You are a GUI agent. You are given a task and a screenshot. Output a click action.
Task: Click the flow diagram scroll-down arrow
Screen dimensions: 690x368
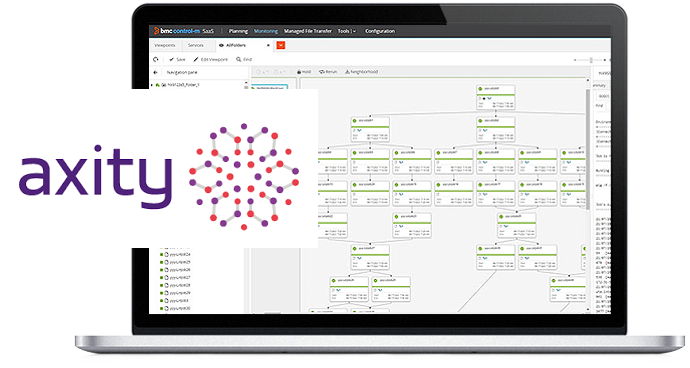click(x=587, y=310)
